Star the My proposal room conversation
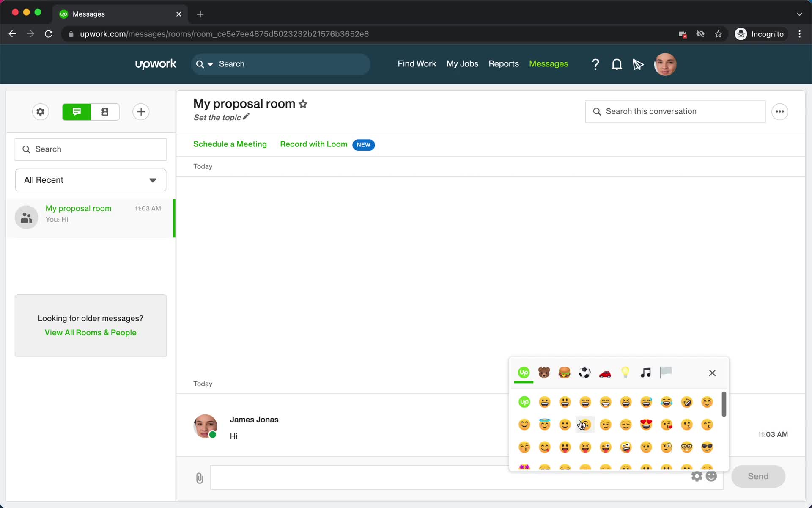Screen dimensions: 812x508 point(303,104)
